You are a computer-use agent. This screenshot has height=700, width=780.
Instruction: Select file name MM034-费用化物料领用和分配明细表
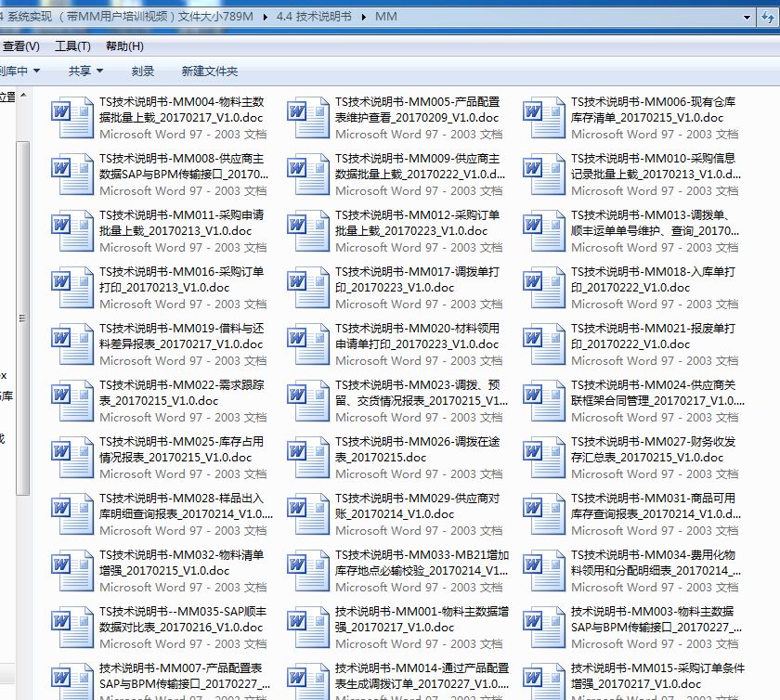[656, 563]
